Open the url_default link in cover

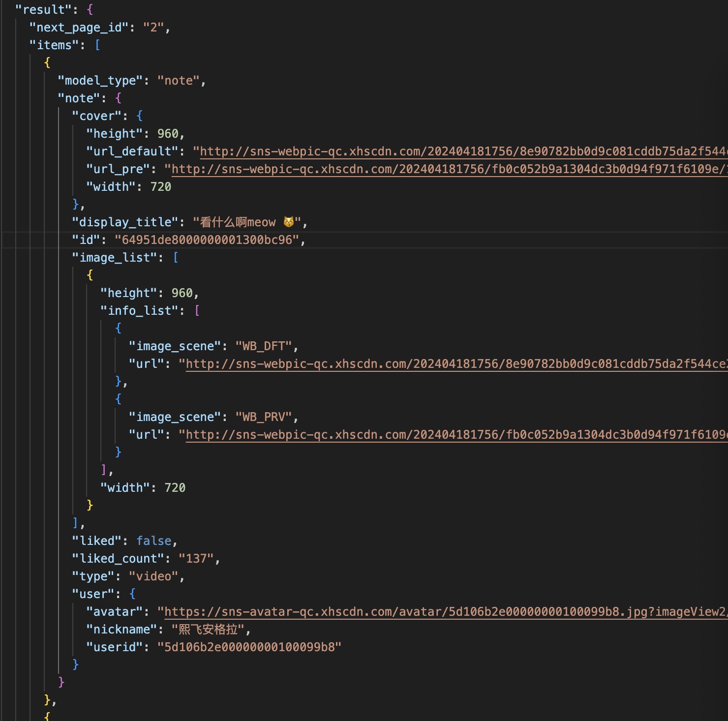pyautogui.click(x=463, y=151)
